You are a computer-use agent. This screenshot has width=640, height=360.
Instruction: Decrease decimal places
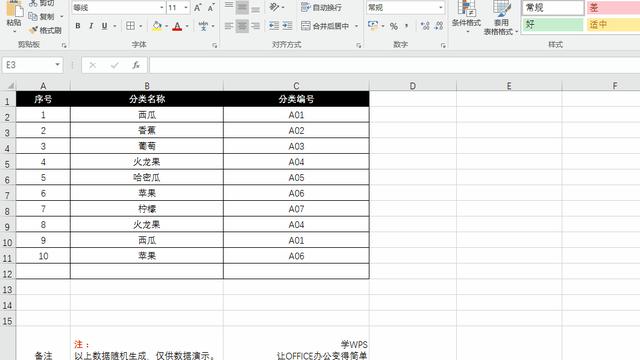pos(439,26)
